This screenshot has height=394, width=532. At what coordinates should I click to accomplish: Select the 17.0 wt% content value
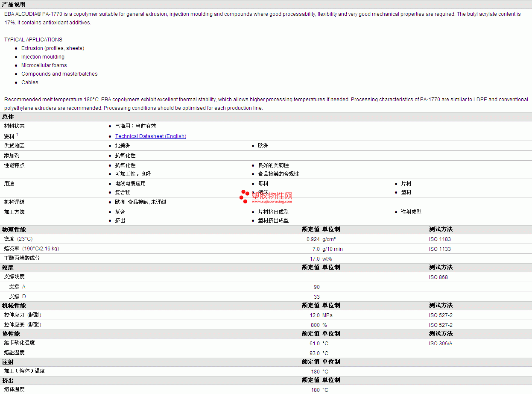pyautogui.click(x=321, y=259)
